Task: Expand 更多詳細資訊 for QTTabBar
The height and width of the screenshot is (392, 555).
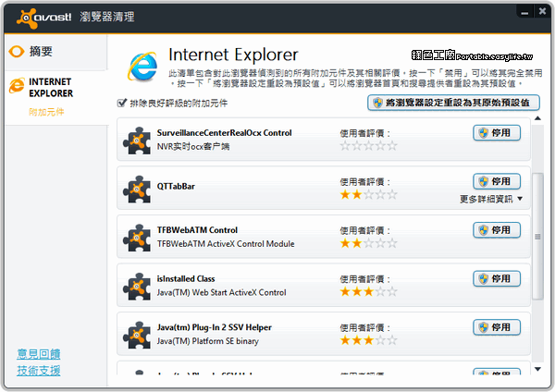Action: click(x=491, y=199)
